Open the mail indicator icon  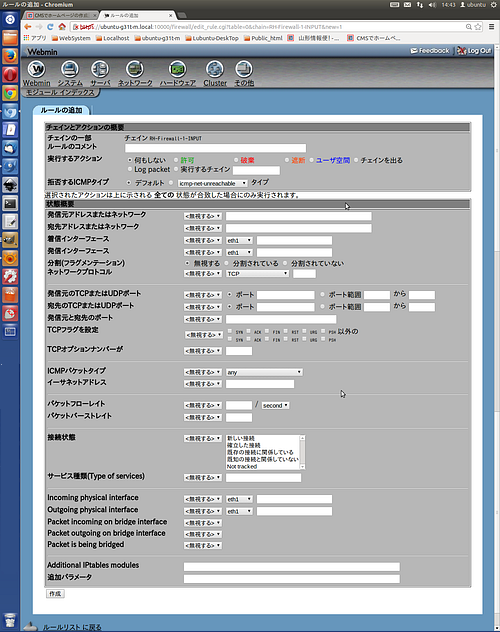(407, 5)
